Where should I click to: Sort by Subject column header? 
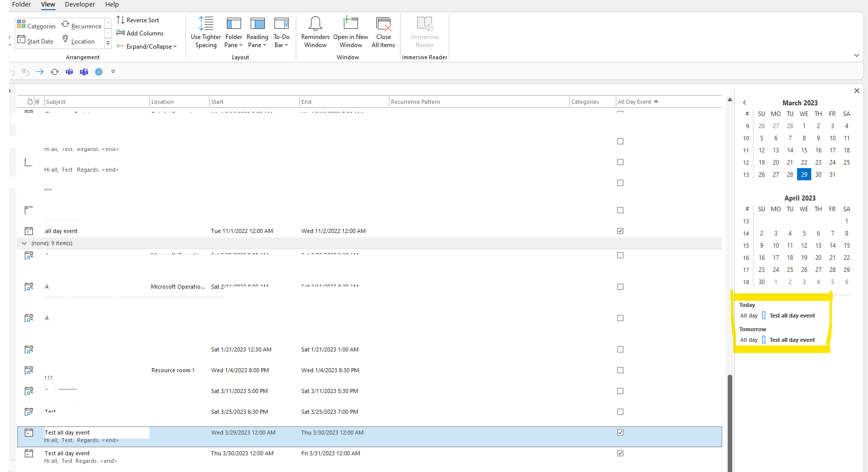point(96,102)
